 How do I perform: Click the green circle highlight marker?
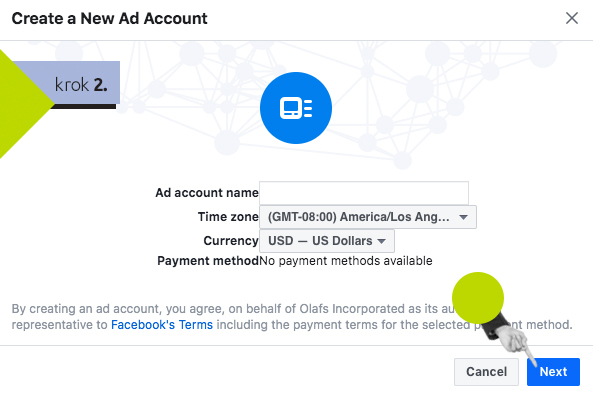pos(478,298)
